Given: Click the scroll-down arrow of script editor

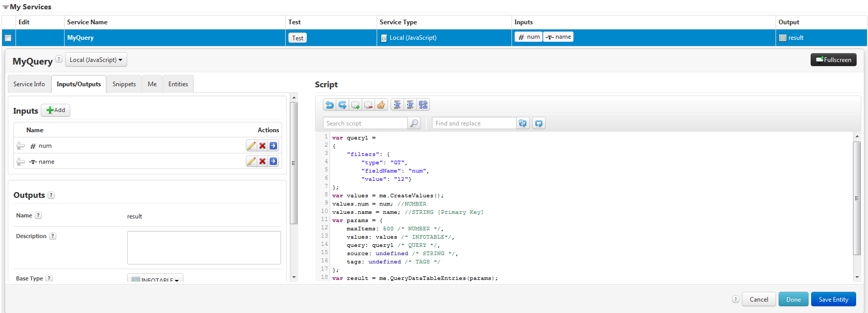Looking at the screenshot, I should click(x=857, y=277).
